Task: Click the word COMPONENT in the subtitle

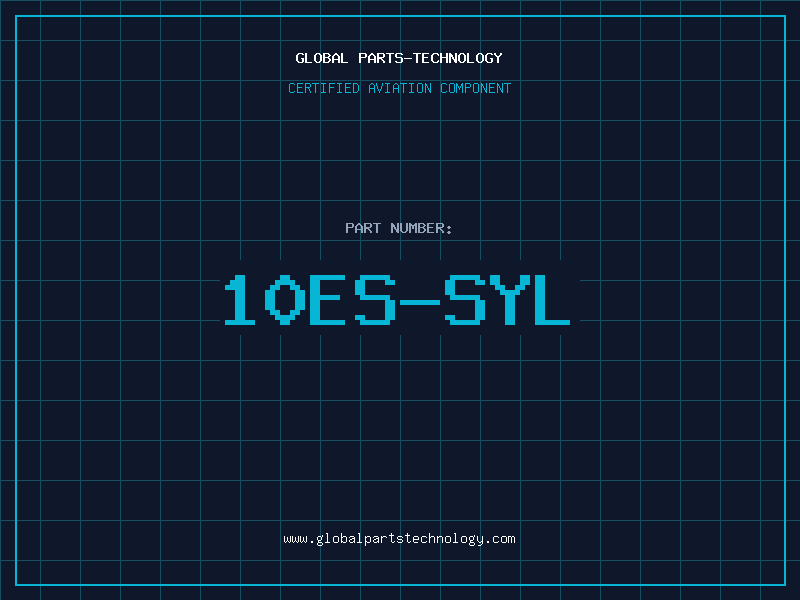Action: point(476,88)
